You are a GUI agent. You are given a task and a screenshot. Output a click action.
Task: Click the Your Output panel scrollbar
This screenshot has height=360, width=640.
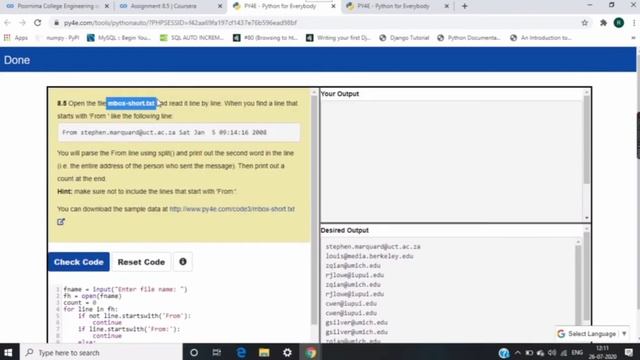pos(587,155)
